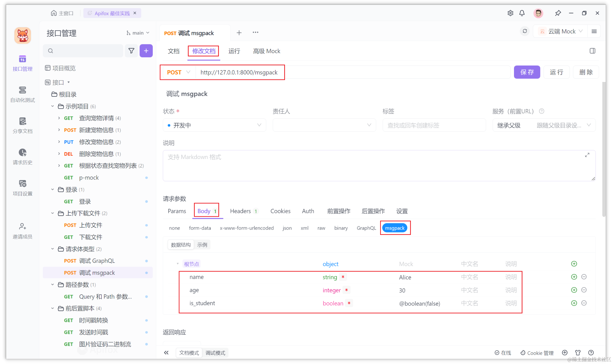This screenshot has width=613, height=364.
Task: Open 项目设置 in the sidebar
Action: pos(22,188)
